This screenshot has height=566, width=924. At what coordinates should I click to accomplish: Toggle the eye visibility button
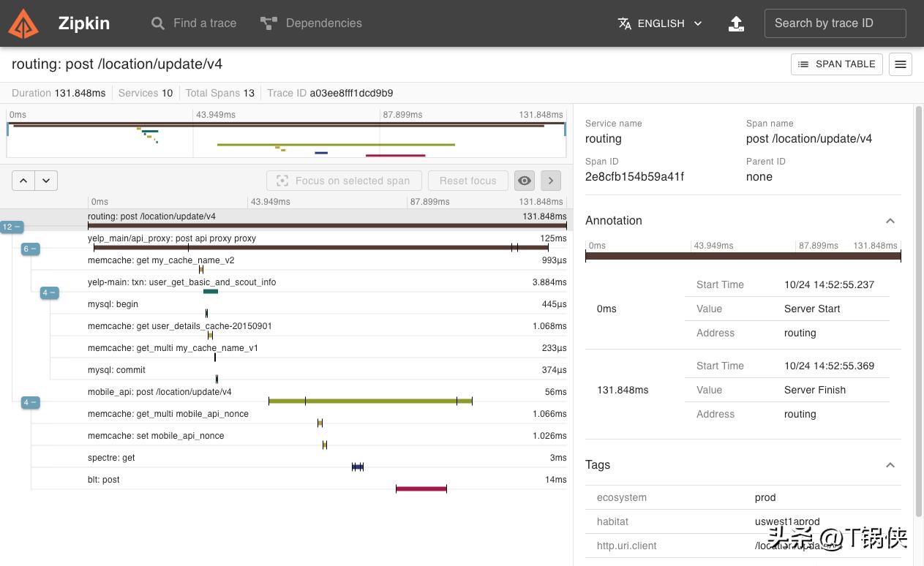(x=525, y=181)
